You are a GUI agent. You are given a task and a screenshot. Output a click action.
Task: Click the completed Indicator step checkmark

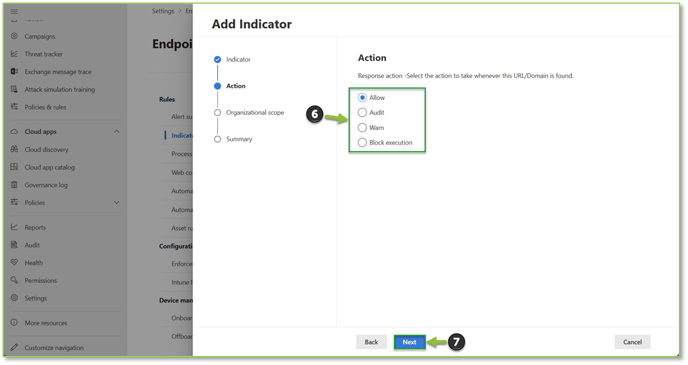(217, 59)
